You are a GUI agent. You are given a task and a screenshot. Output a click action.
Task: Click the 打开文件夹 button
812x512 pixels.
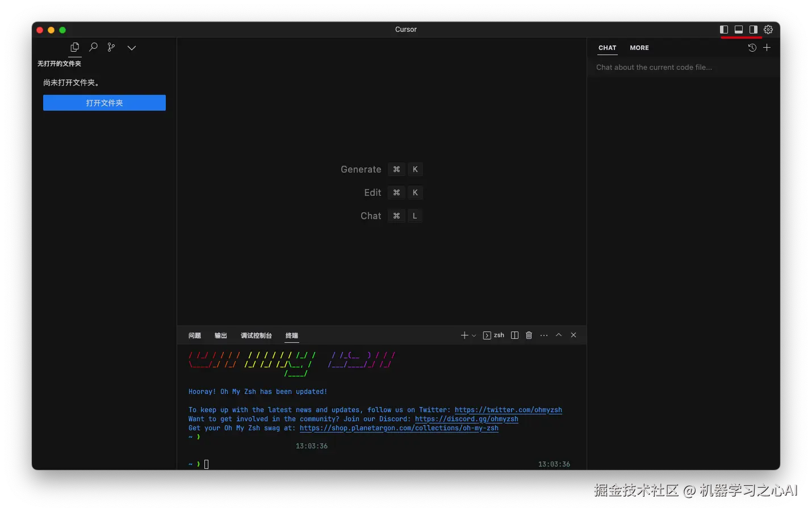tap(104, 103)
